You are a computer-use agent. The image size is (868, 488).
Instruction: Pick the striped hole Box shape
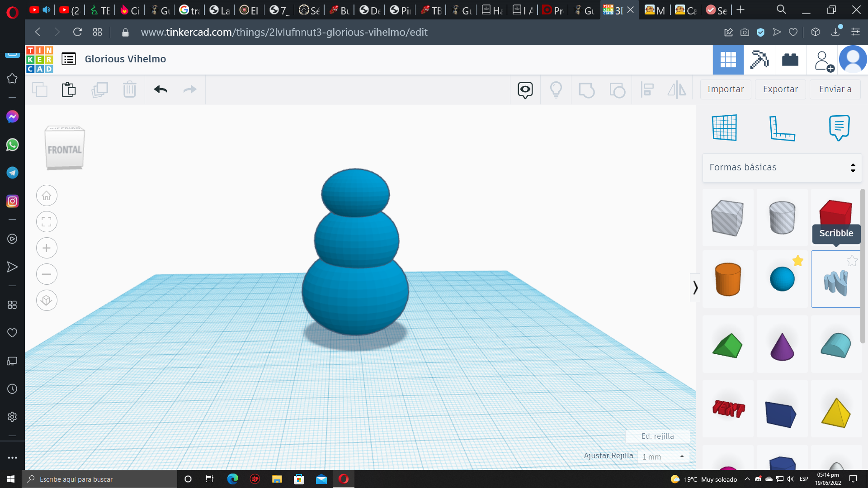click(727, 218)
